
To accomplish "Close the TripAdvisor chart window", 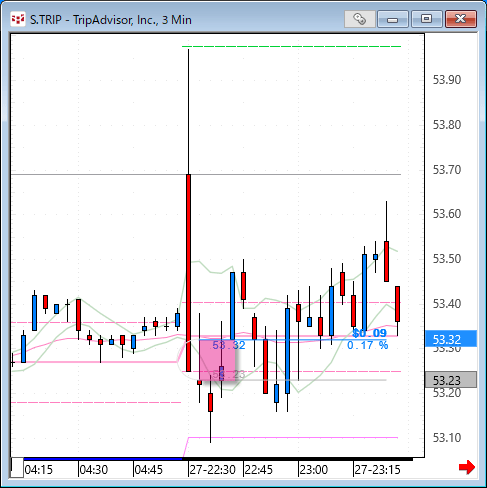I will click(461, 19).
